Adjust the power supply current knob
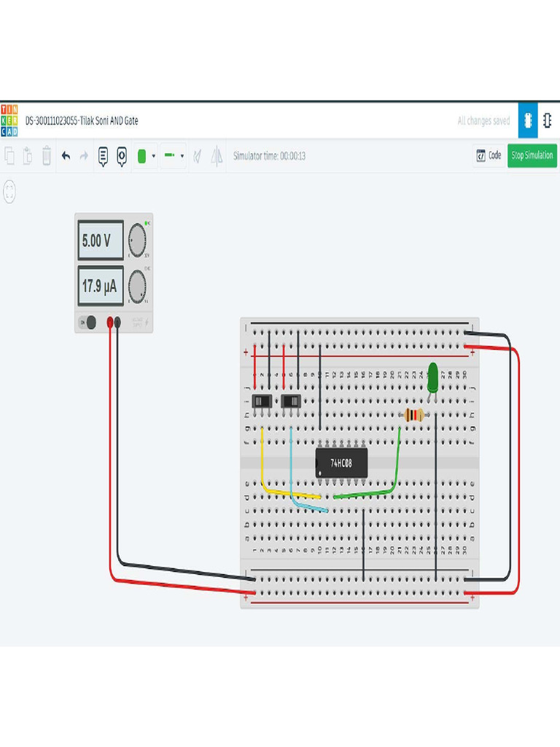Viewport: 560px width, 747px height. [137, 286]
